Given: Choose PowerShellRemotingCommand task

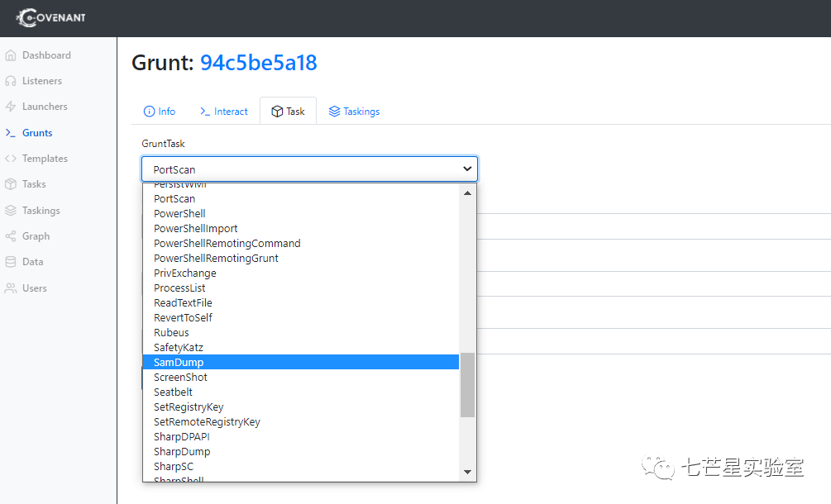Looking at the screenshot, I should (300, 244).
